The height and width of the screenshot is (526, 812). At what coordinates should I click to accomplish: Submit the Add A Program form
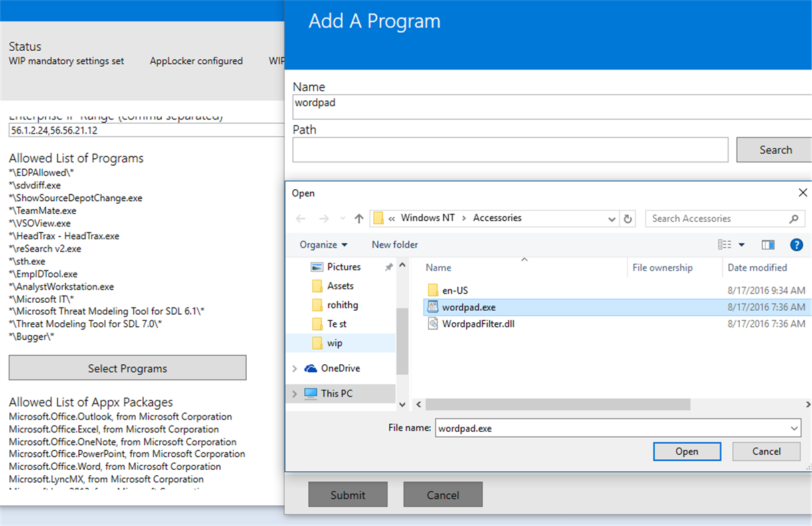click(348, 495)
